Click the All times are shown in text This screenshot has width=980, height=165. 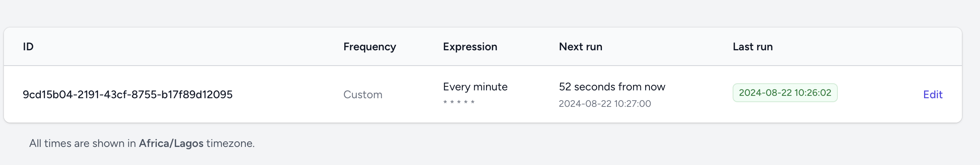82,143
